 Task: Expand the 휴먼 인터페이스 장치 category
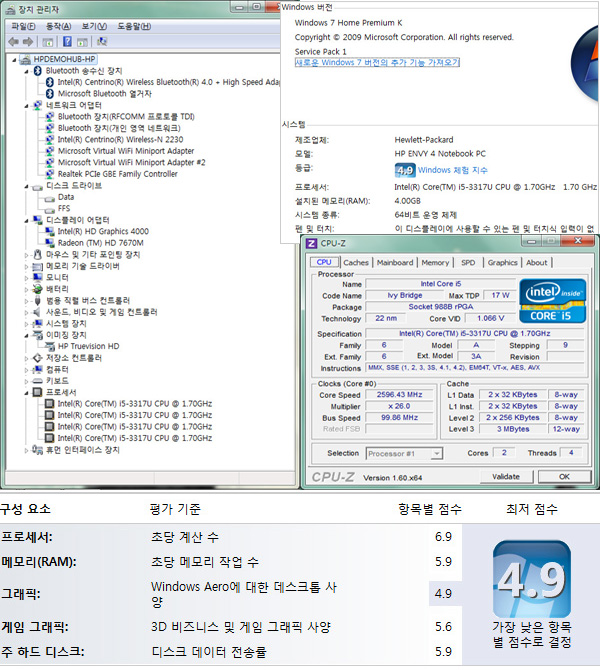coord(26,450)
